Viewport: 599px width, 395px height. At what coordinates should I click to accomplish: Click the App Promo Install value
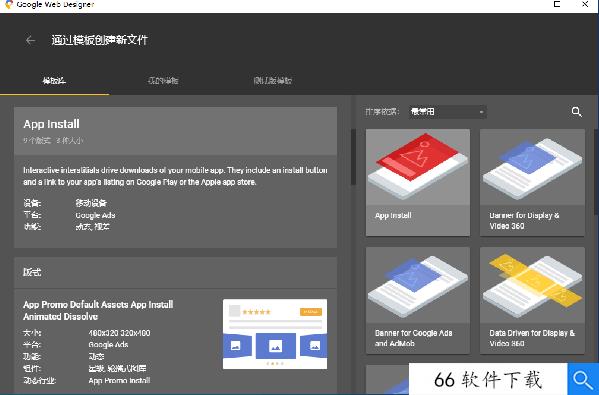120,380
